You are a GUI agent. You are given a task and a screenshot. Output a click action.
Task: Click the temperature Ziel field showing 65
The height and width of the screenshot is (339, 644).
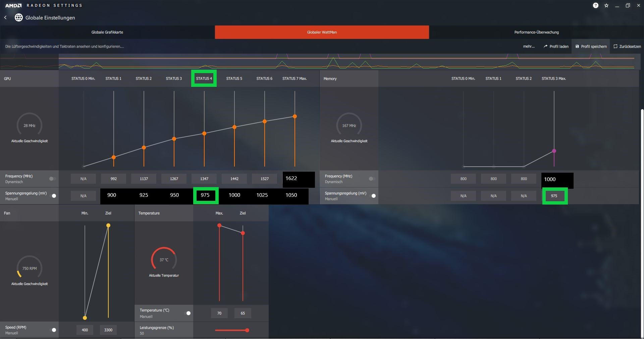(243, 313)
